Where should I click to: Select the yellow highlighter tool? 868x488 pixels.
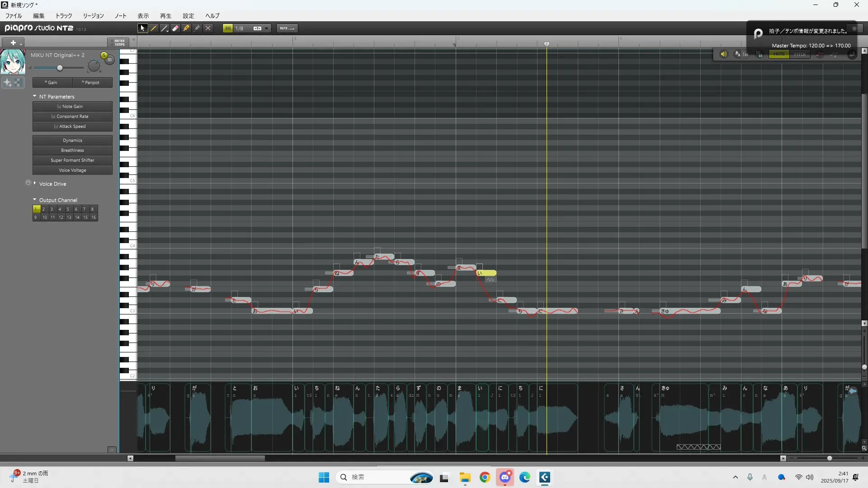(186, 28)
